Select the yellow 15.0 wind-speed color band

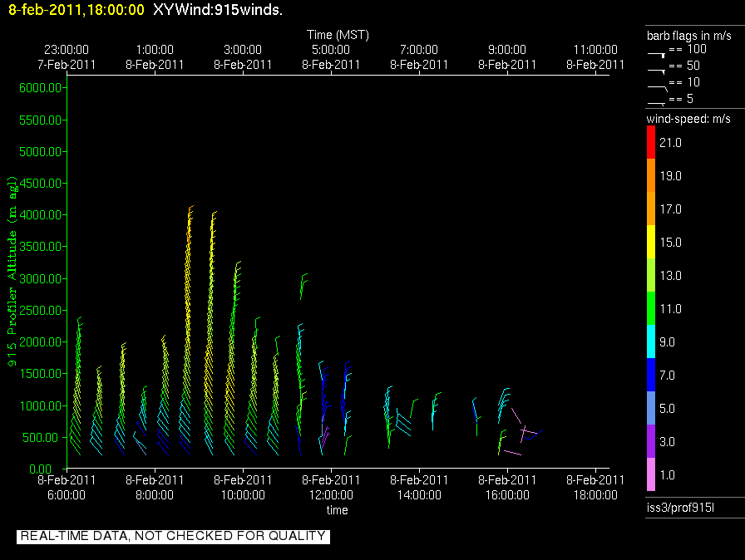[x=651, y=243]
